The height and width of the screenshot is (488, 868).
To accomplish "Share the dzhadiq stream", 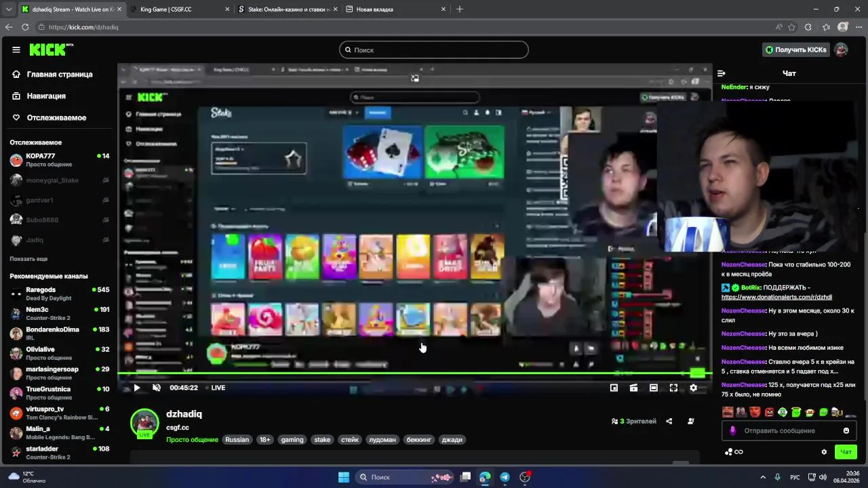I will [669, 421].
